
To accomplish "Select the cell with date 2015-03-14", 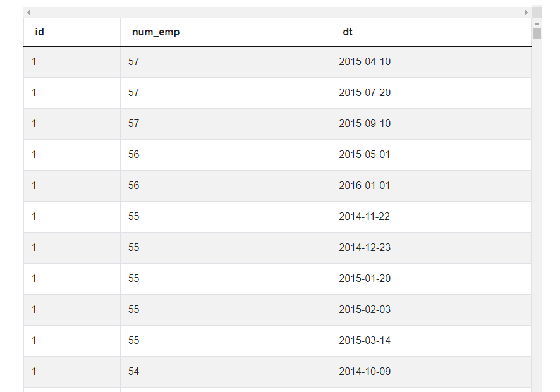I will 365,341.
